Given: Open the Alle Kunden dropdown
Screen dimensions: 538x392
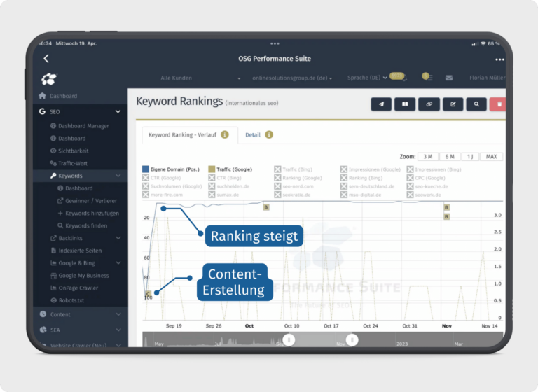Looking at the screenshot, I should (200, 78).
